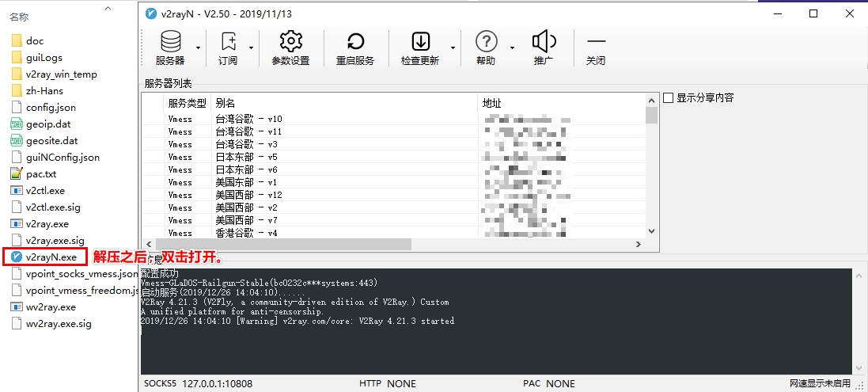868x392 pixels.
Task: Click log panel scrollbar up arrow
Action: 859,275
